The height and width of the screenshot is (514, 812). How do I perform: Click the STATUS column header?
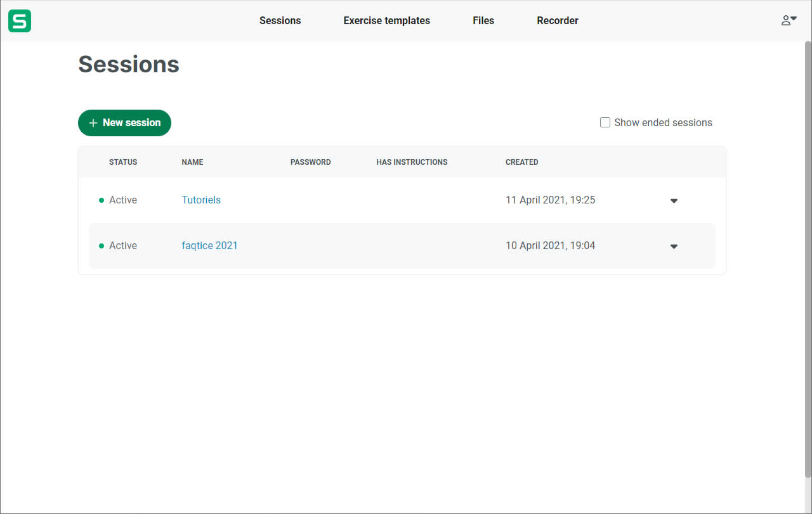123,162
